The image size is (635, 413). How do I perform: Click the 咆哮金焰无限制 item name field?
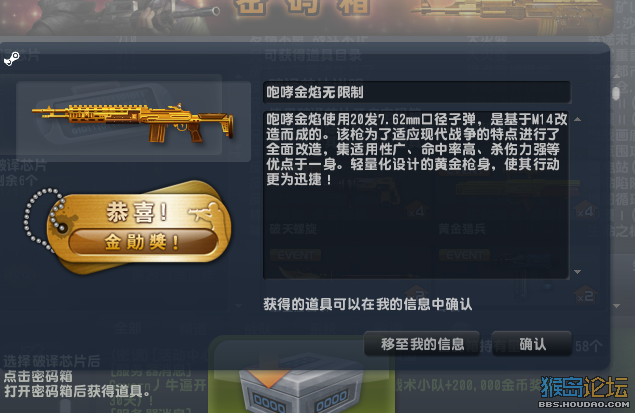[417, 92]
